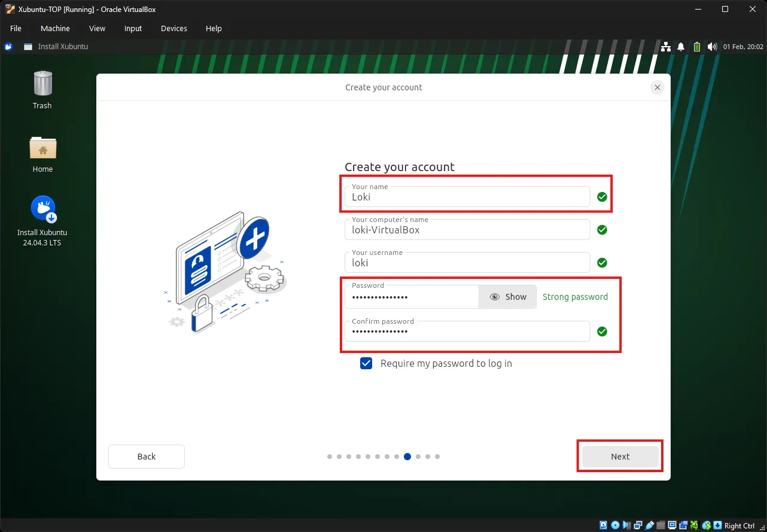Image resolution: width=767 pixels, height=532 pixels.
Task: Click the volume speaker tray icon
Action: [711, 47]
